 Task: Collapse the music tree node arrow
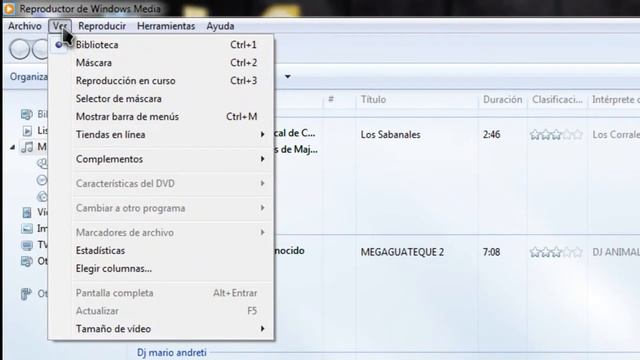point(12,147)
